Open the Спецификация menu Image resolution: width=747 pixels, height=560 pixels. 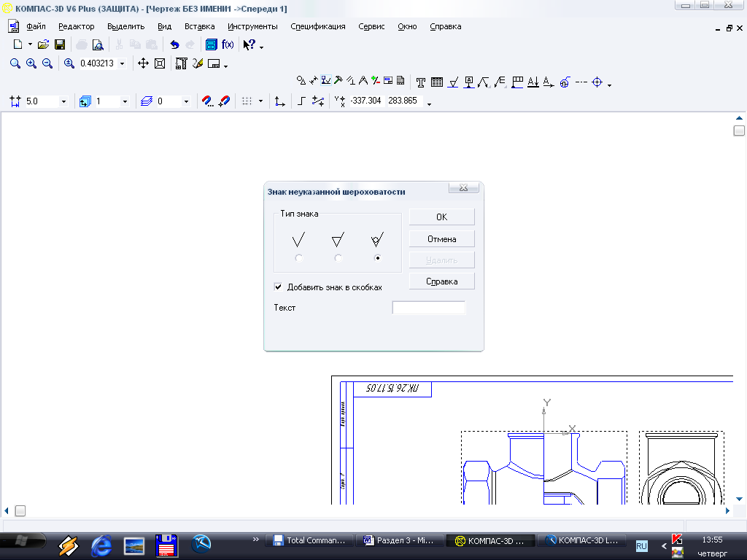[x=318, y=27]
